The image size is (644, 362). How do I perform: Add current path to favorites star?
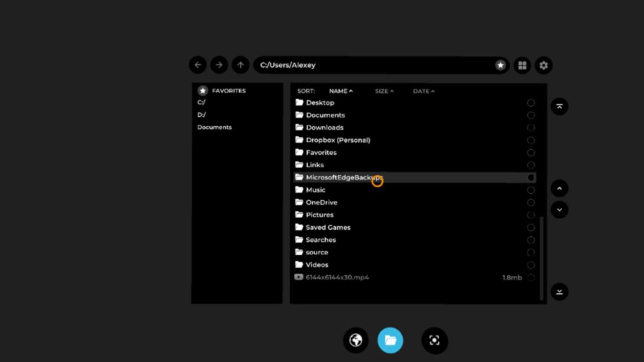500,65
